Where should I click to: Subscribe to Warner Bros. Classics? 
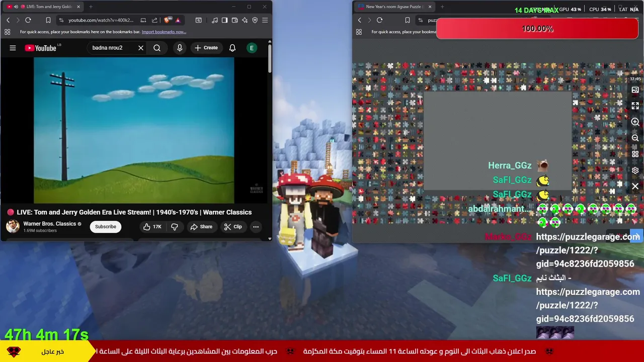tap(106, 227)
